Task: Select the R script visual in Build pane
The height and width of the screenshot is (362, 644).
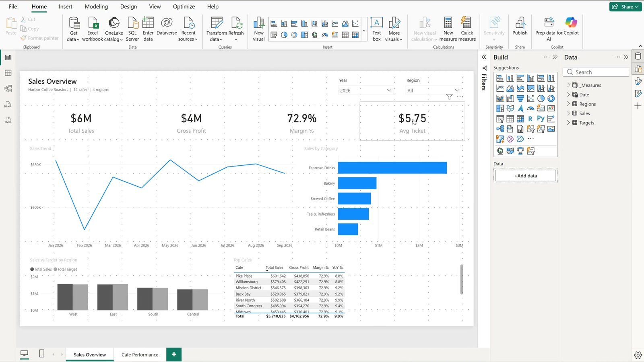Action: click(530, 119)
